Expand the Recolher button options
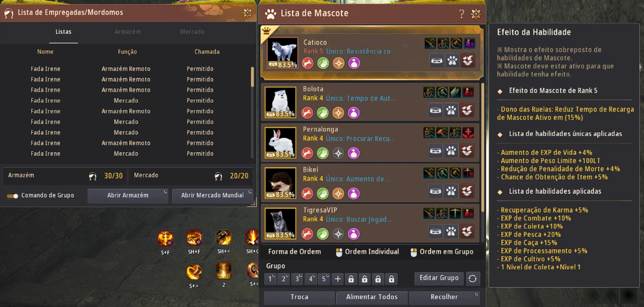644x307 pixels. [x=477, y=294]
